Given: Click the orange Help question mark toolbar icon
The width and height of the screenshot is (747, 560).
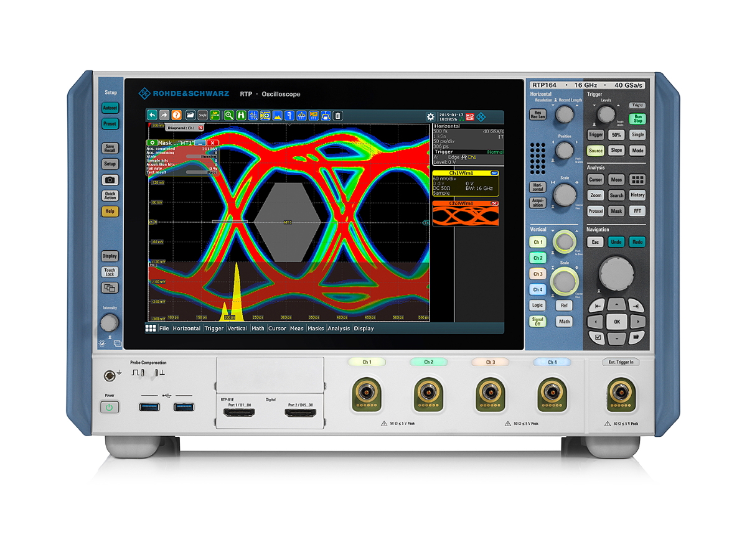Looking at the screenshot, I should click(x=176, y=116).
